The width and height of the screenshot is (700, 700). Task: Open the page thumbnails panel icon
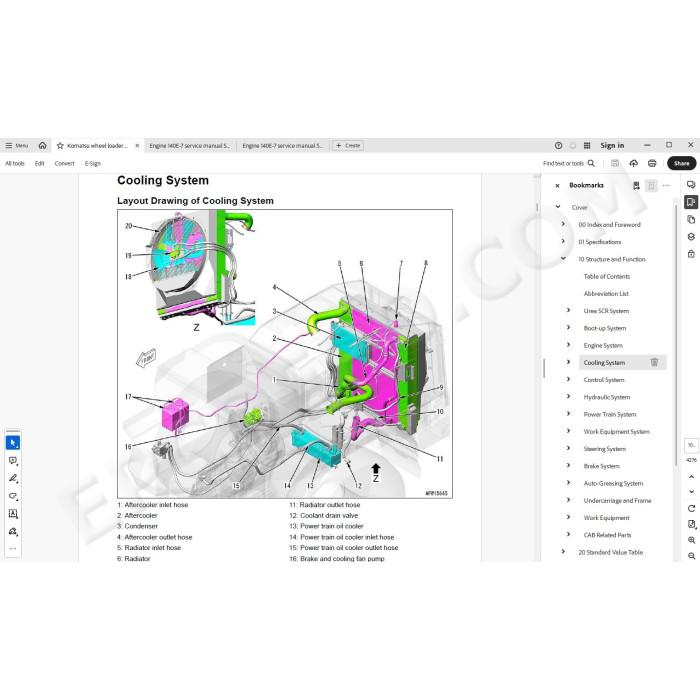691,220
